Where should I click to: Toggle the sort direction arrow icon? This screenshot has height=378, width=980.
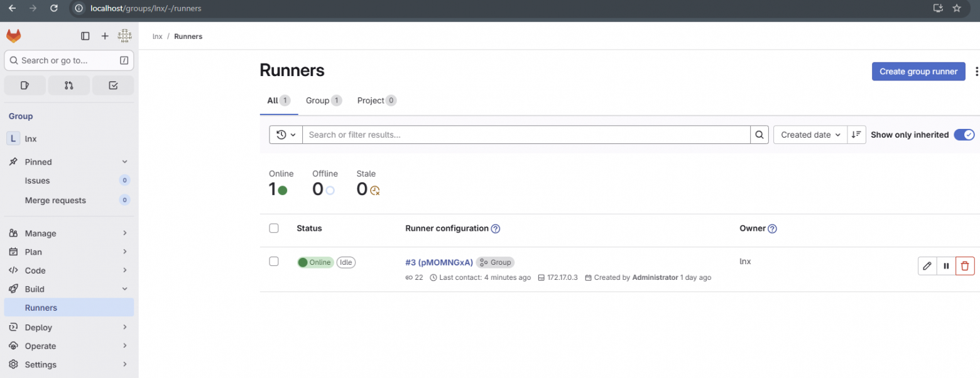coord(856,134)
